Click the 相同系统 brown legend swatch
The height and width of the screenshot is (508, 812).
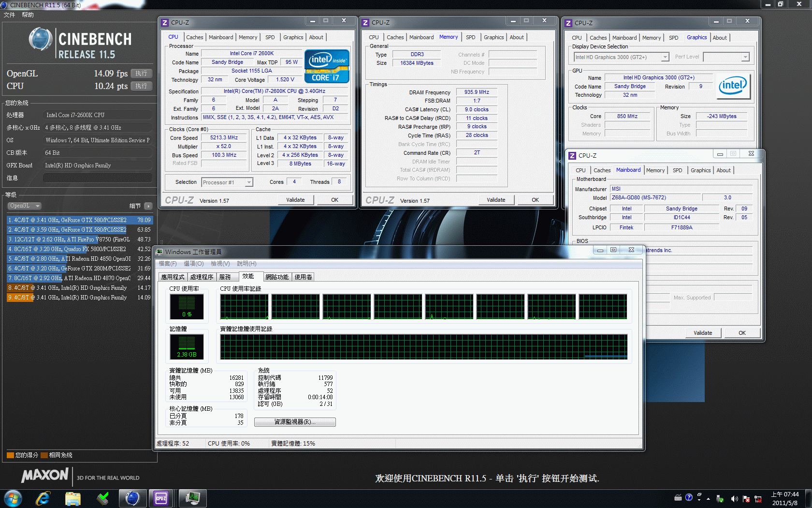pos(44,455)
